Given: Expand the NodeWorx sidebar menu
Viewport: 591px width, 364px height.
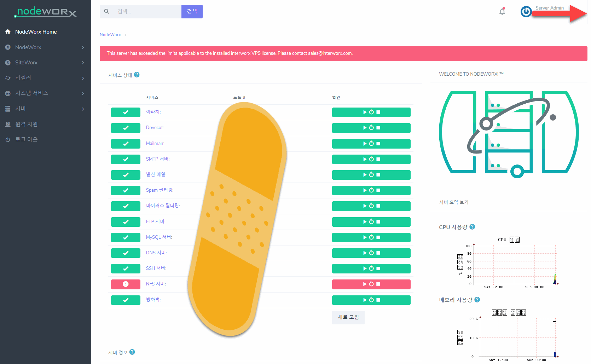Looking at the screenshot, I should coord(45,47).
